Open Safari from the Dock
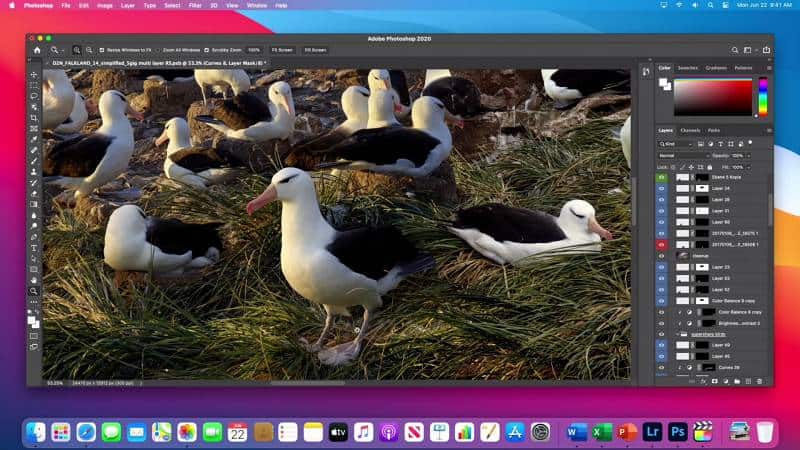The width and height of the screenshot is (800, 450). pyautogui.click(x=86, y=432)
